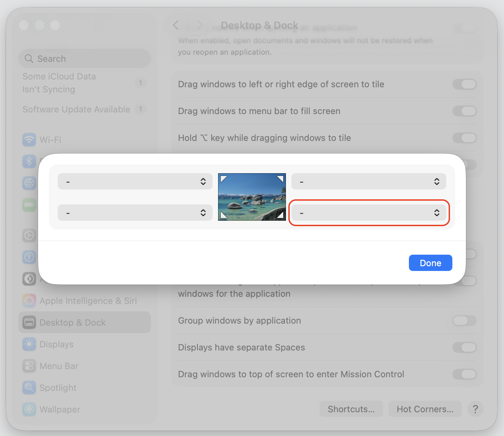Screen dimensions: 504x436
Task: Click the Menu Bar sidebar icon
Action: tap(29, 366)
